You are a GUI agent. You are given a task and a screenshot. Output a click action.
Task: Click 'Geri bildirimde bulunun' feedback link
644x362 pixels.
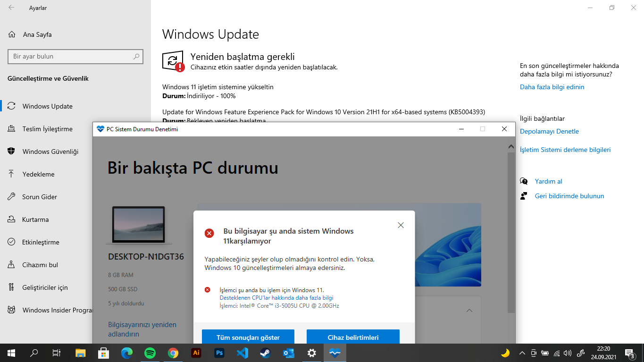569,196
